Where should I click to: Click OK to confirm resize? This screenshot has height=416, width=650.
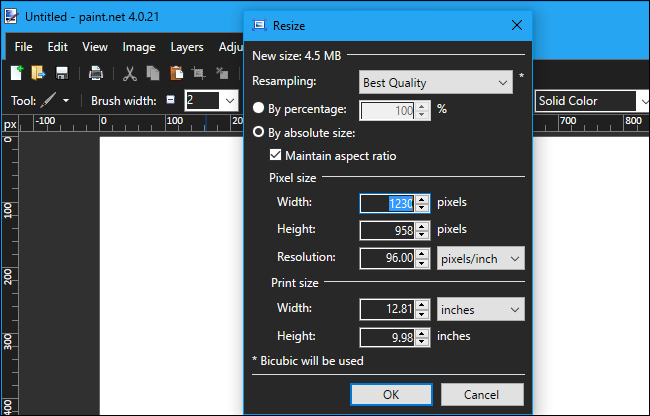coord(391,394)
